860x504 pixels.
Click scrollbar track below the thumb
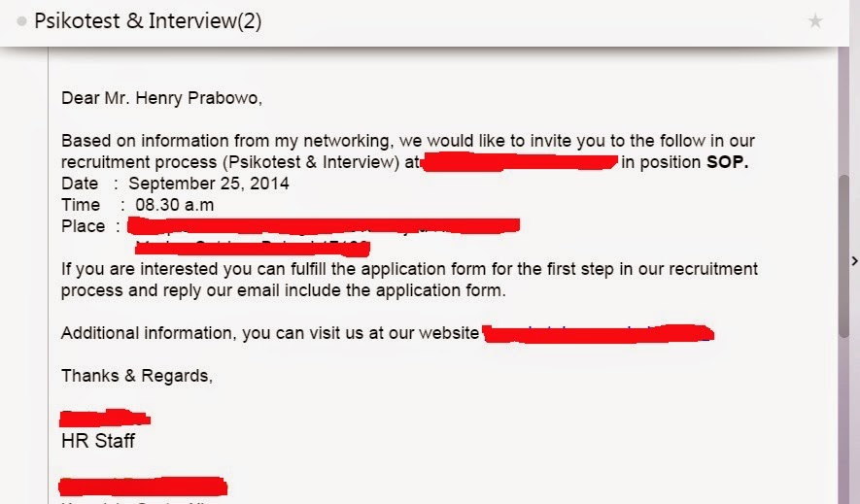pos(843,420)
